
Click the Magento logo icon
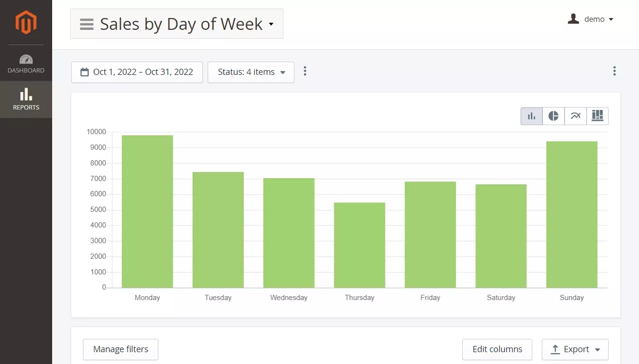click(26, 22)
